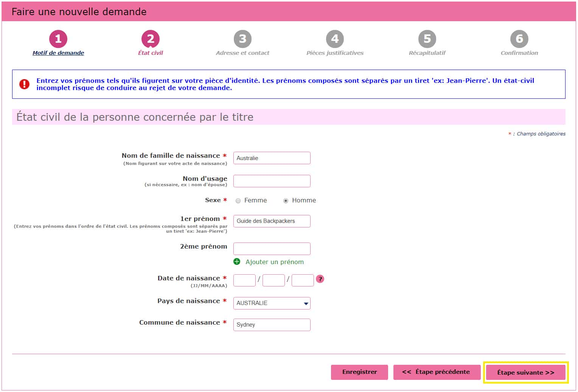
Task: Click the step 1 circle icon
Action: pyautogui.click(x=58, y=39)
